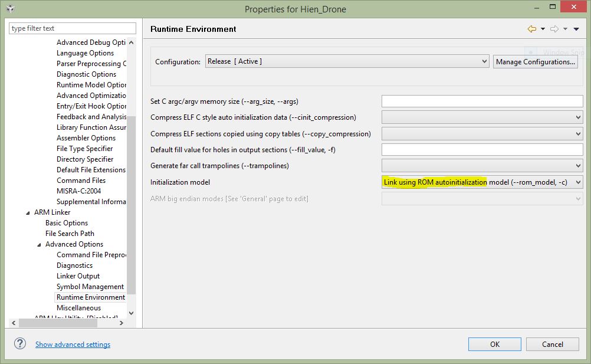Click Show advanced settings link
This screenshot has height=364, width=591.
tap(73, 345)
